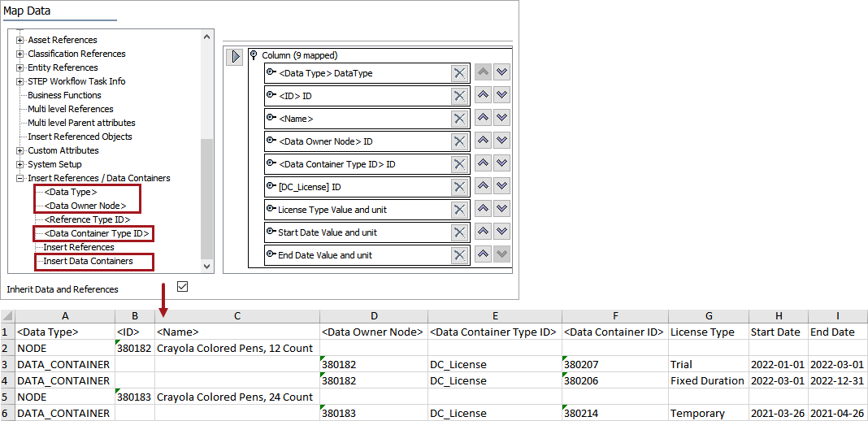The height and width of the screenshot is (421, 868).
Task: Click the Column (9 mapped) header node
Action: (299, 55)
